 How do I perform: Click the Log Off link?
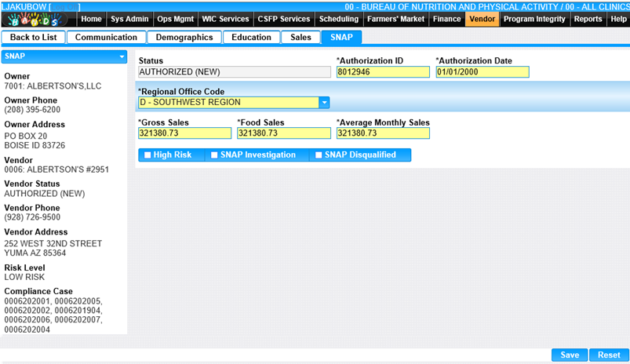click(64, 7)
